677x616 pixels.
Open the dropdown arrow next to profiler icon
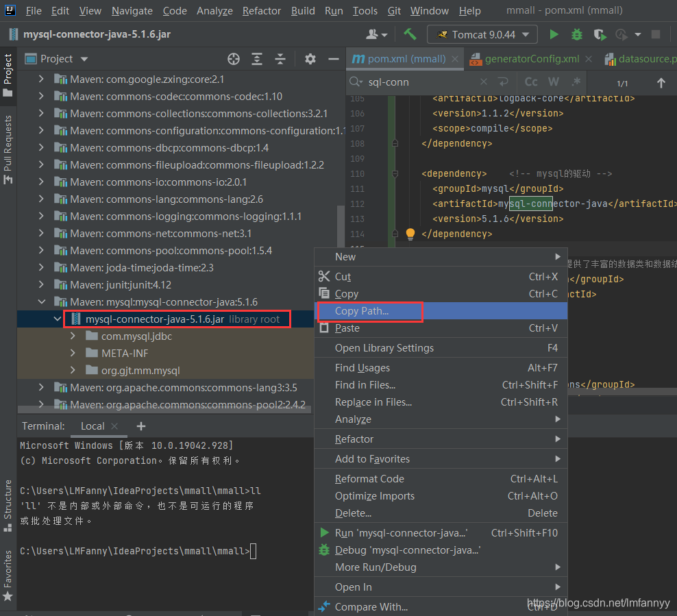(638, 34)
